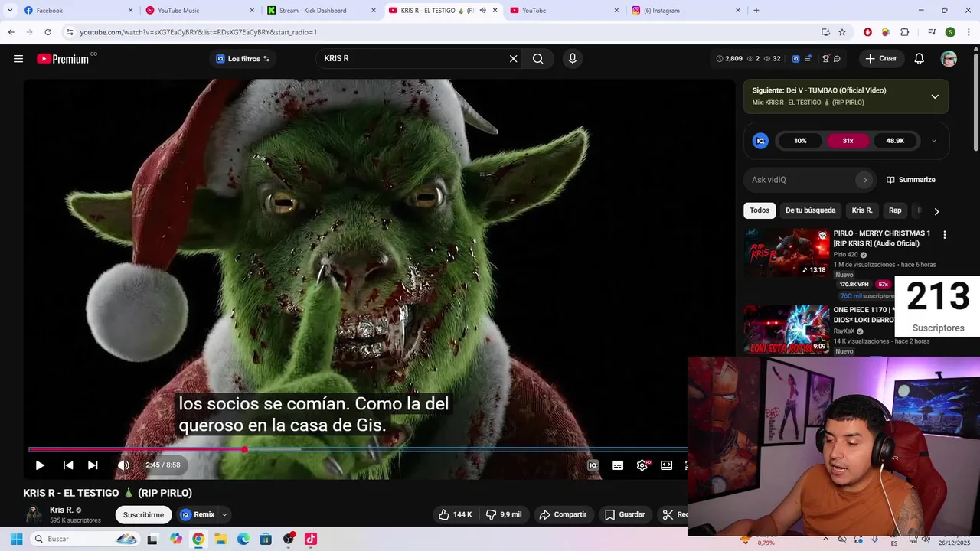Click the vidIQ Remix button

(x=198, y=515)
